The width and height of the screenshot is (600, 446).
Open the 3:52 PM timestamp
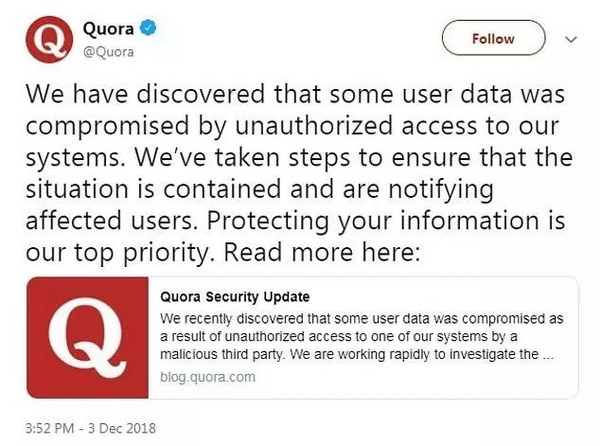(x=50, y=428)
